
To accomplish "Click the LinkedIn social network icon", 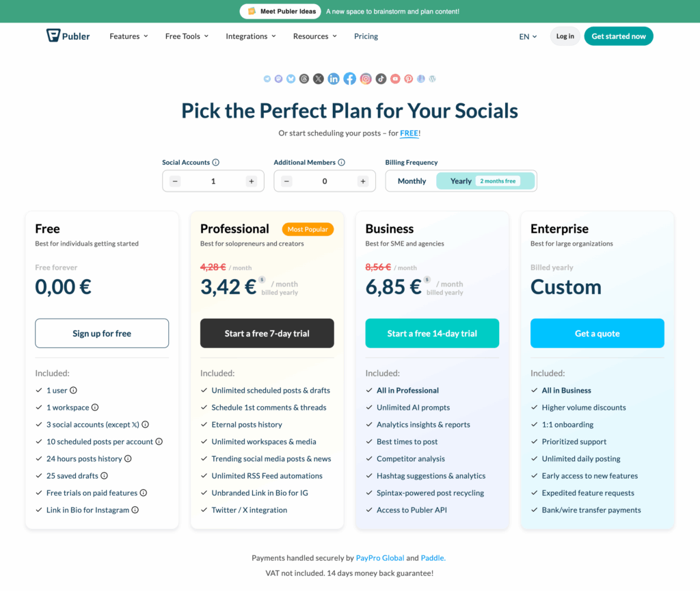I will click(x=333, y=79).
